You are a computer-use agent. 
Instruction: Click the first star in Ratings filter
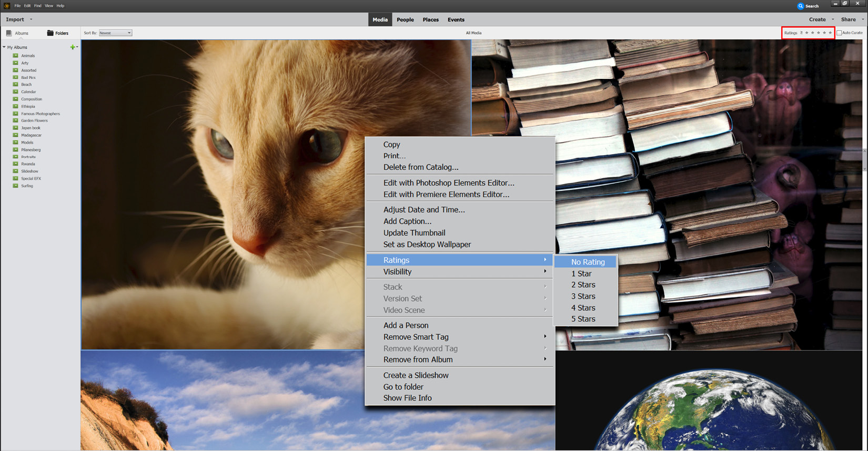tap(807, 33)
